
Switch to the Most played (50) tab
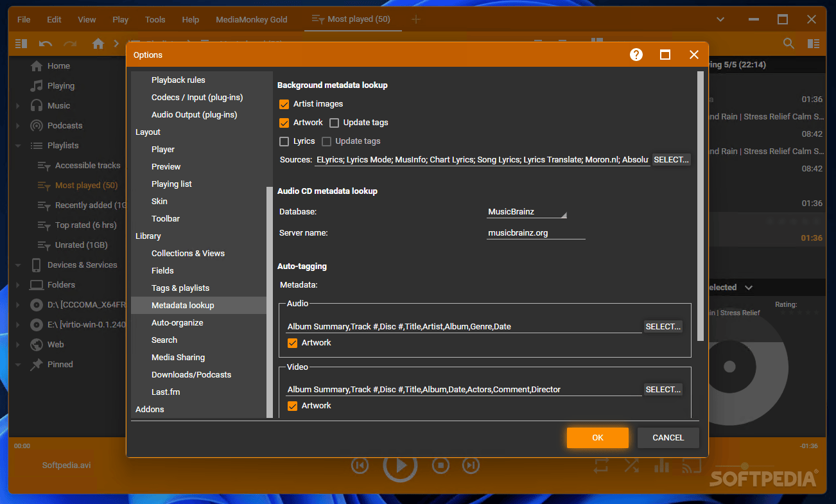point(352,19)
